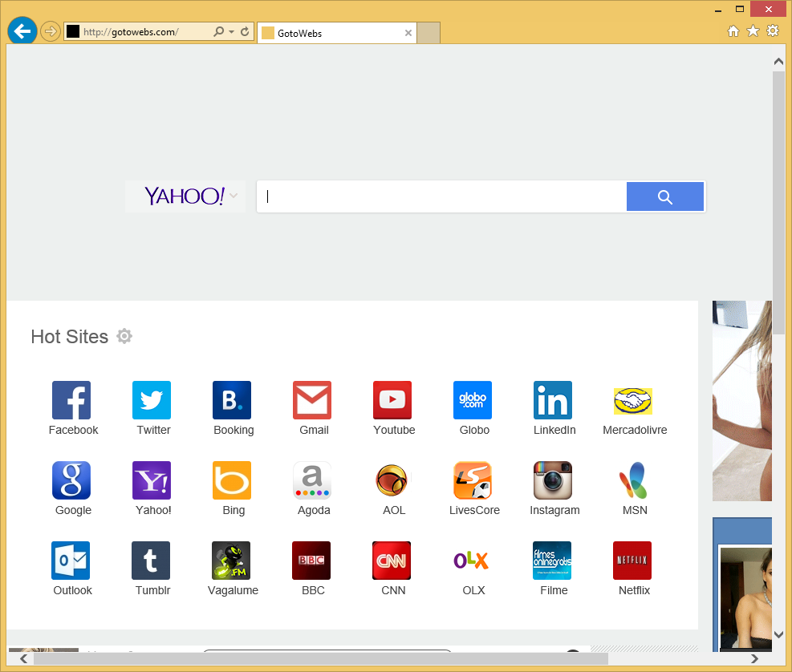Open the BBC hot site icon

[311, 561]
